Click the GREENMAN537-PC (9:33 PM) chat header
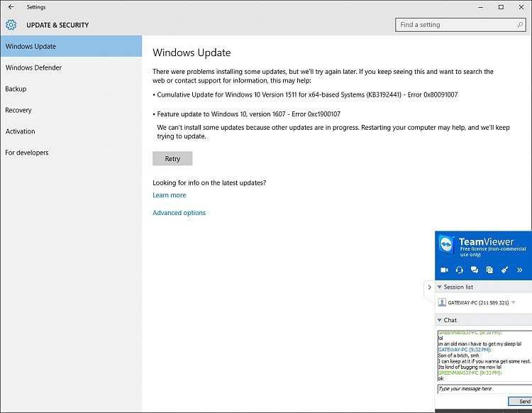 click(x=470, y=373)
